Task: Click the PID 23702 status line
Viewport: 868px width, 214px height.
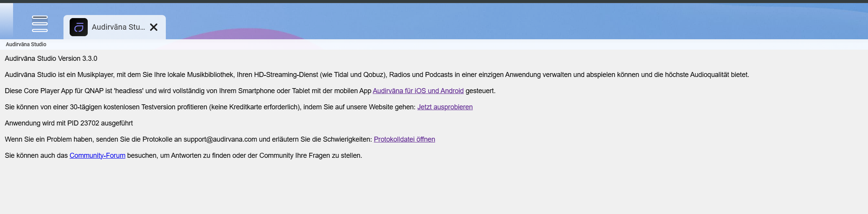Action: point(68,123)
